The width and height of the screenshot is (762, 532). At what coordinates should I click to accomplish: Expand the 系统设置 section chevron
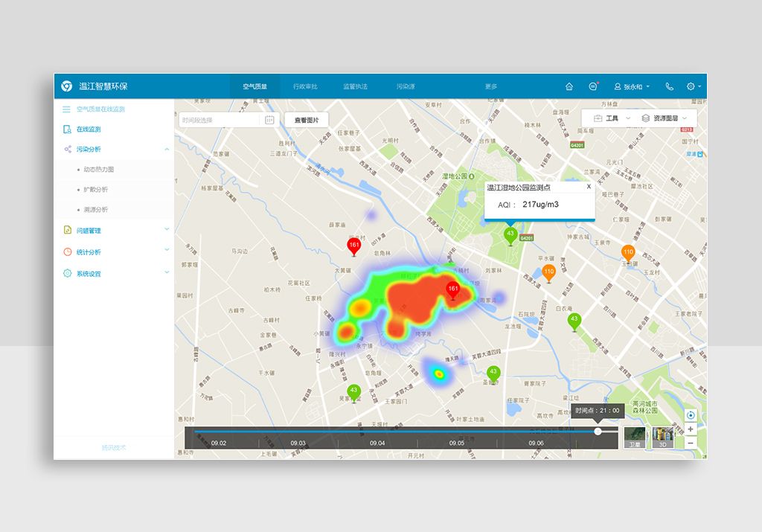pos(167,272)
